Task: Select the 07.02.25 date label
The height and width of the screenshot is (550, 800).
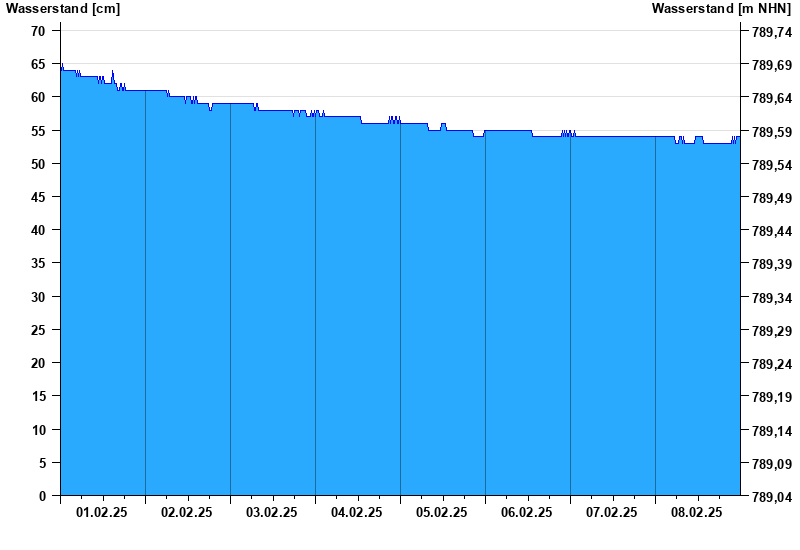Action: coord(611,512)
